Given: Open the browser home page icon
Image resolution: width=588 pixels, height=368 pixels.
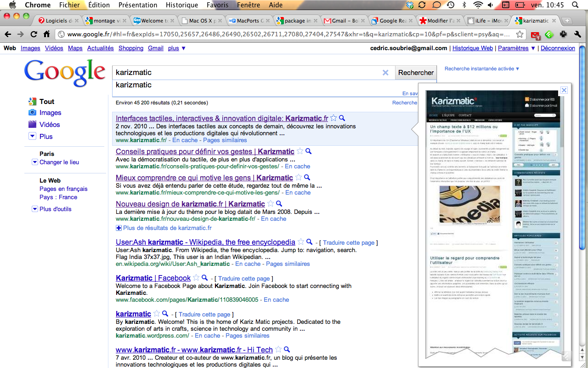Looking at the screenshot, I should point(46,34).
